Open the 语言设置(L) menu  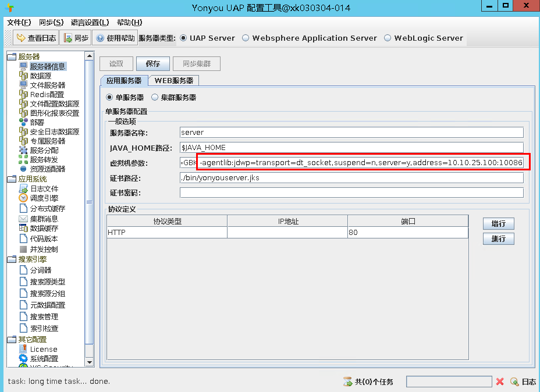pyautogui.click(x=90, y=22)
